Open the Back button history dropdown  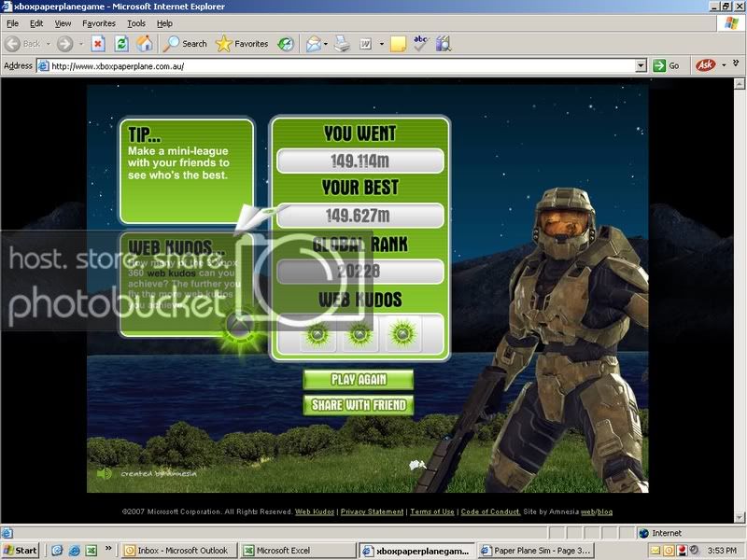pyautogui.click(x=49, y=44)
